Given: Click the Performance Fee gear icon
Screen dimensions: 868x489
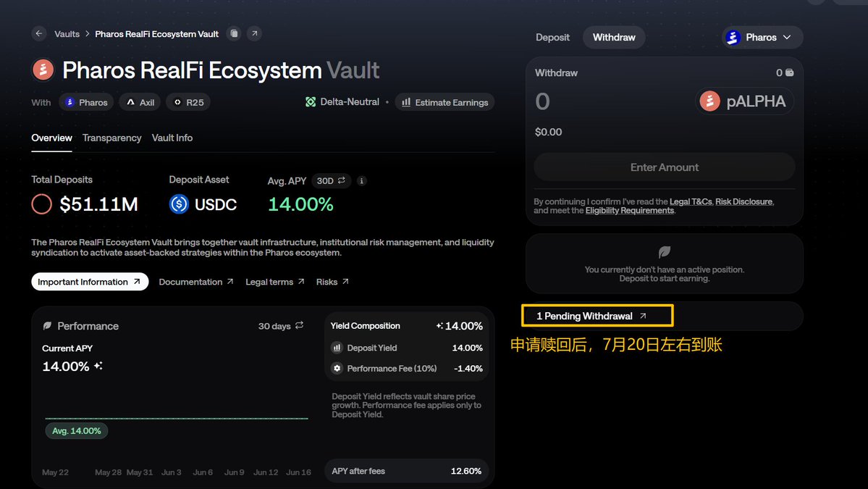Looking at the screenshot, I should pos(337,368).
